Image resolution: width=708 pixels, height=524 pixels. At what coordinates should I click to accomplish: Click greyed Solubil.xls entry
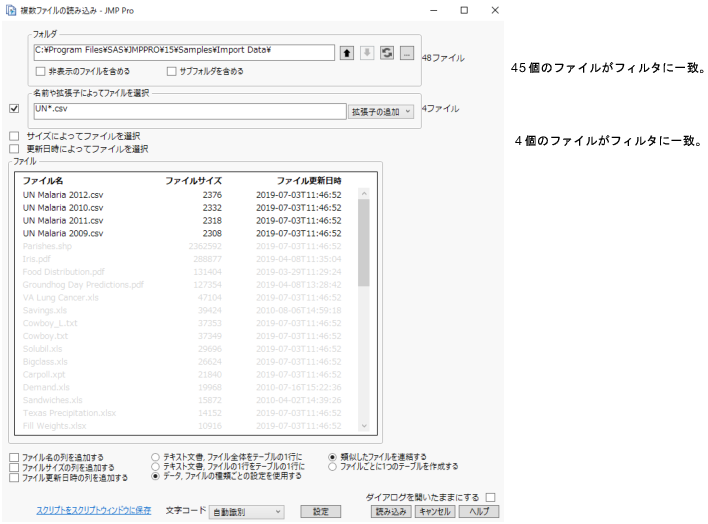(42, 349)
